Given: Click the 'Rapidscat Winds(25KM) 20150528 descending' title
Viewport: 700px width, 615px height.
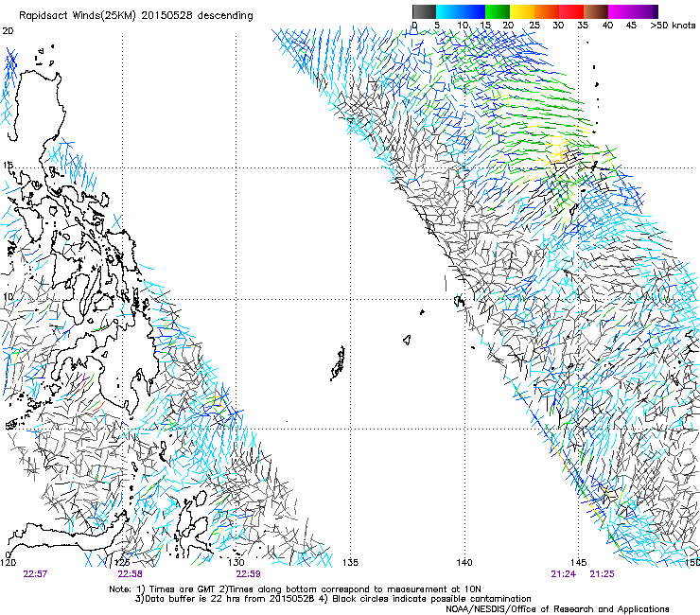Looking at the screenshot, I should [136, 16].
